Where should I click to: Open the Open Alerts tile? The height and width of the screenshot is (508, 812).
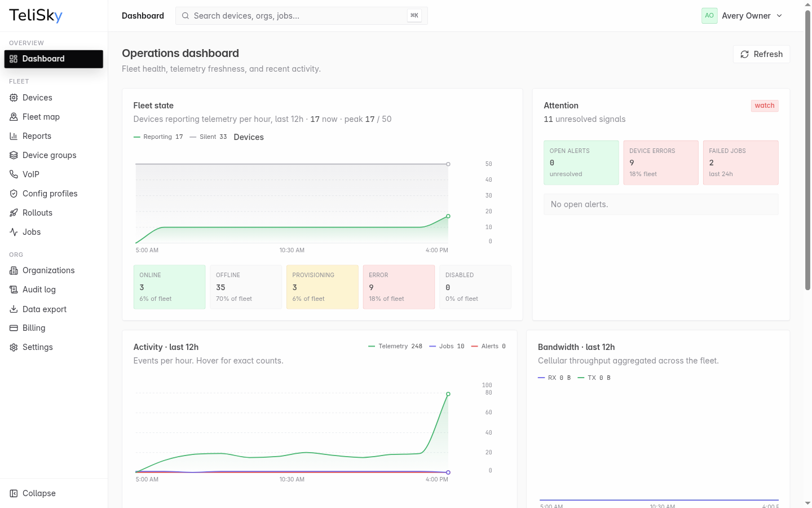[x=581, y=163]
